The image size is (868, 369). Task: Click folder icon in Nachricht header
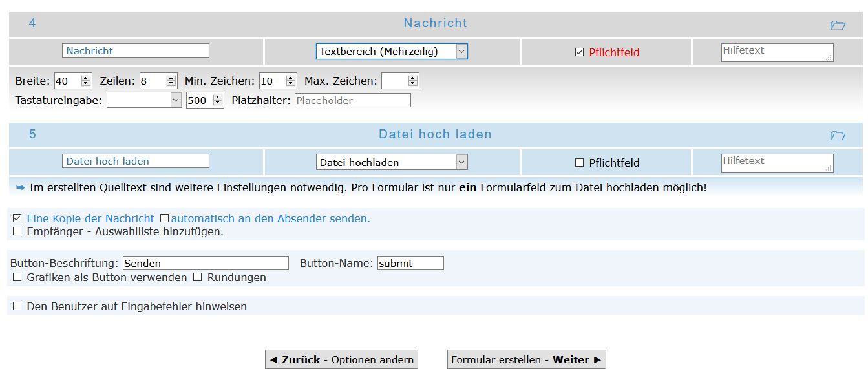pyautogui.click(x=837, y=25)
